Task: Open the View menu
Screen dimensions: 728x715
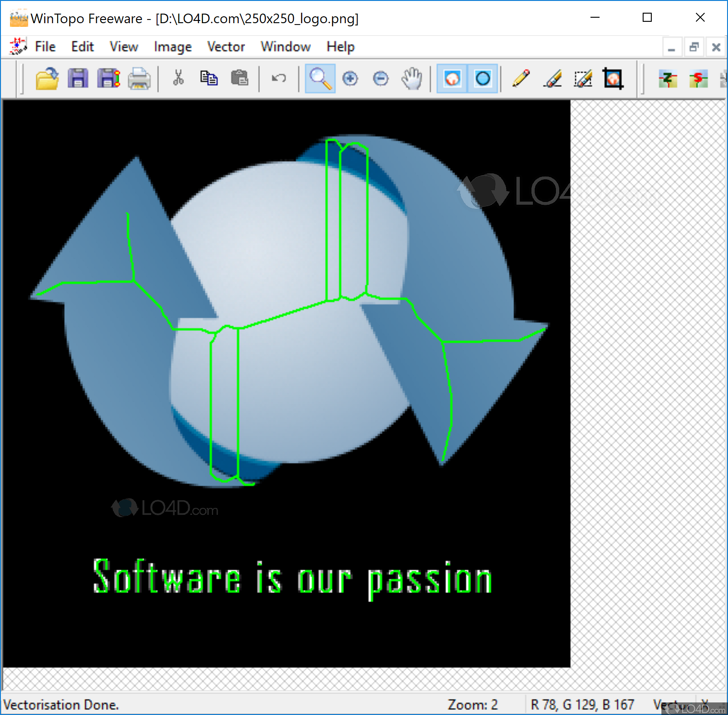Action: 123,46
